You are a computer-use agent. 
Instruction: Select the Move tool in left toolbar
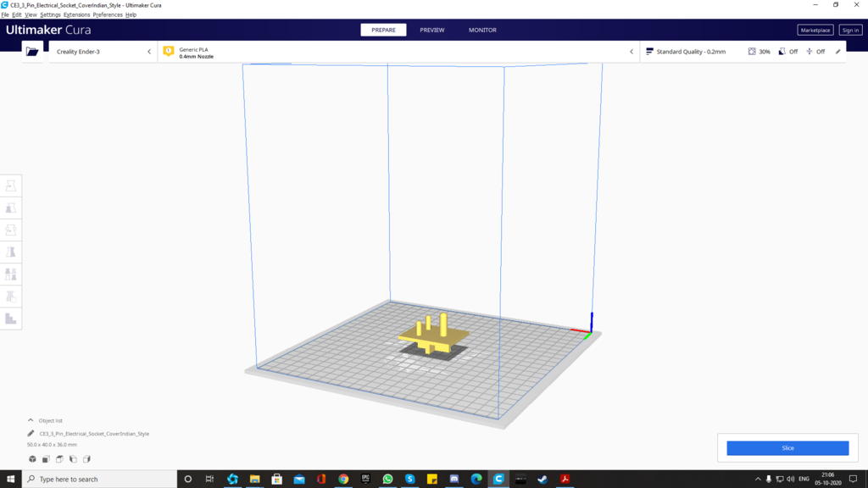coord(11,186)
